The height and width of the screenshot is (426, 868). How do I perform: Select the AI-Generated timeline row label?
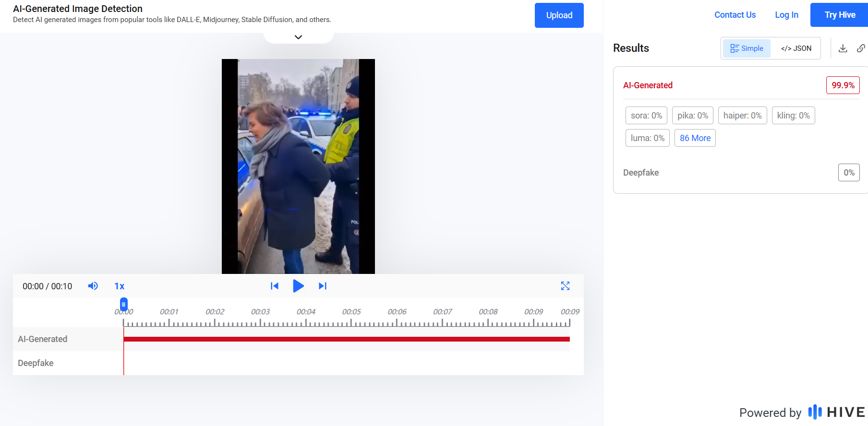43,339
